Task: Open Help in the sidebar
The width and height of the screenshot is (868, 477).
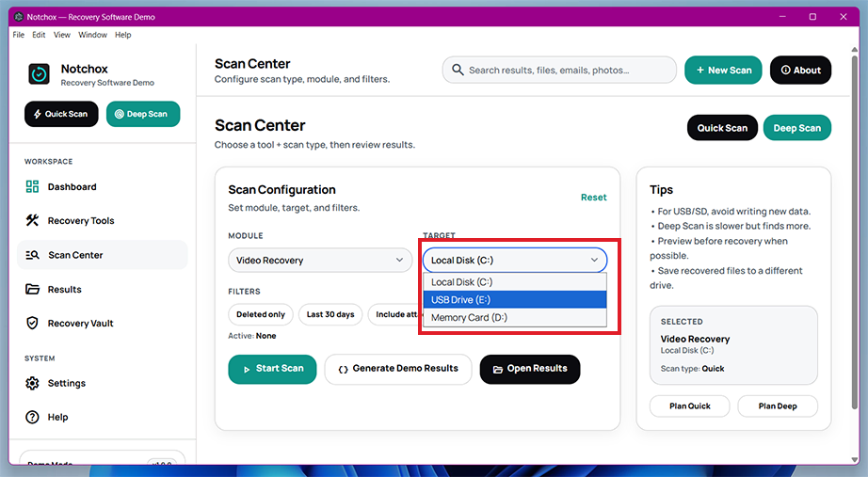Action: (x=103, y=417)
